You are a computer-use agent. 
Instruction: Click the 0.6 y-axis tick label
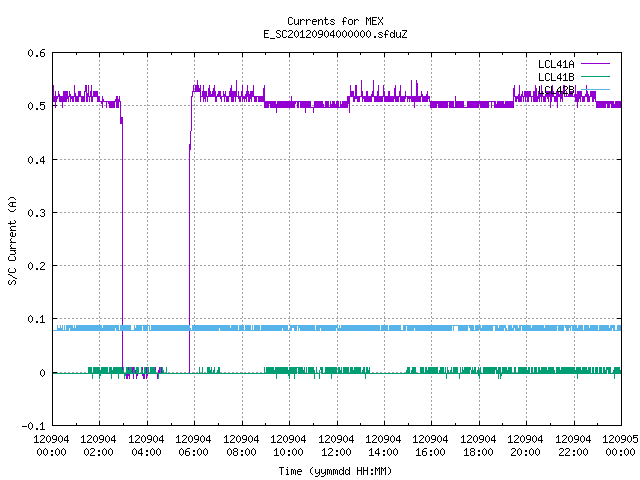point(36,53)
